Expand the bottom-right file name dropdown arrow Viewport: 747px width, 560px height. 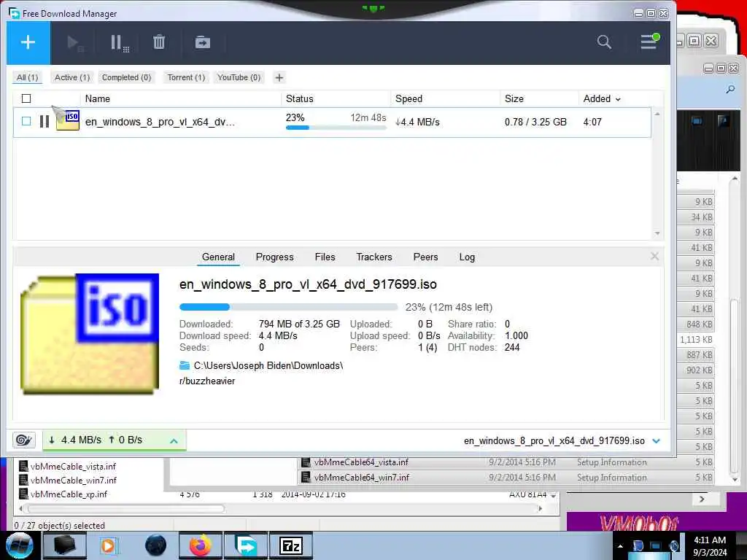(x=656, y=441)
